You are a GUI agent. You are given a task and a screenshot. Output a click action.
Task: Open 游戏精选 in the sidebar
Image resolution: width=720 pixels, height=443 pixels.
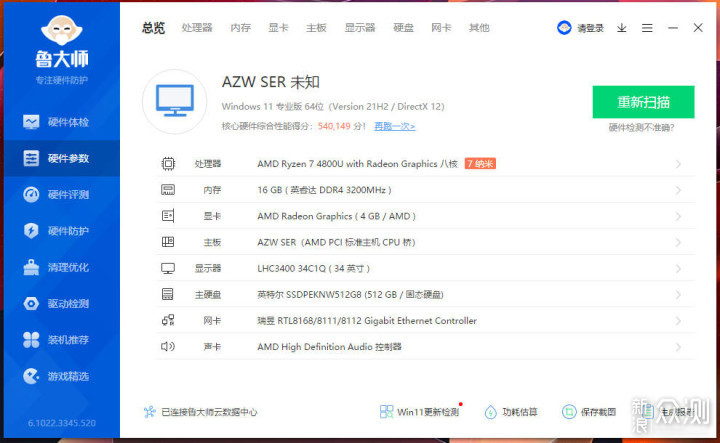[x=62, y=376]
